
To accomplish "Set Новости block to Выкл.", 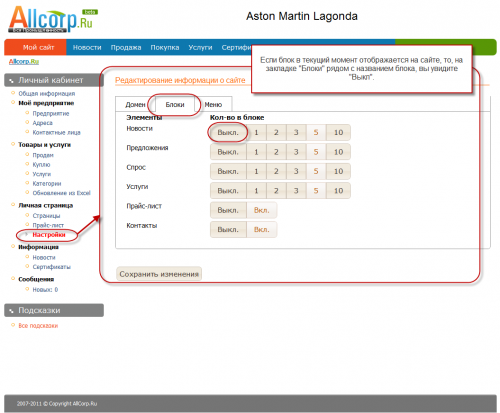I will click(228, 132).
